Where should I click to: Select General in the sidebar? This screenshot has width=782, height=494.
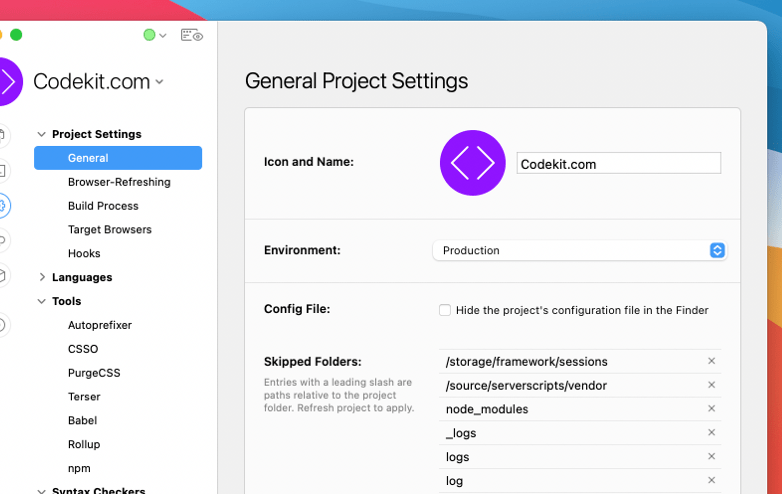(x=118, y=158)
